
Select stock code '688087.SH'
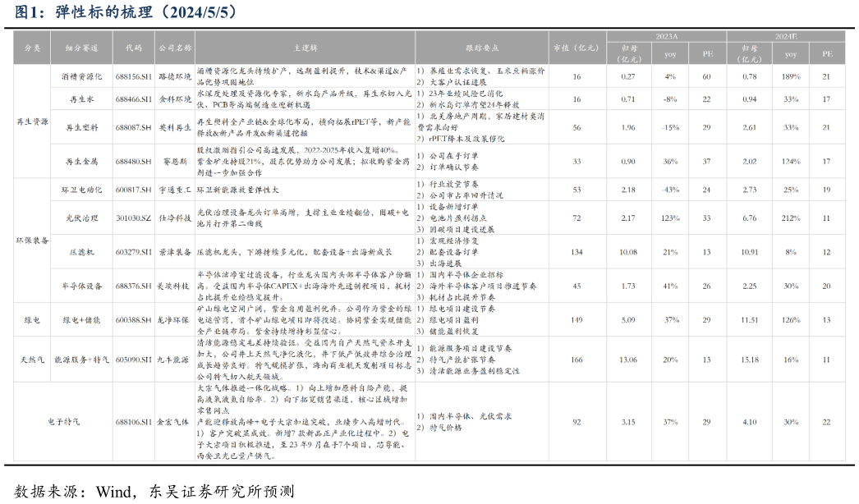click(133, 128)
